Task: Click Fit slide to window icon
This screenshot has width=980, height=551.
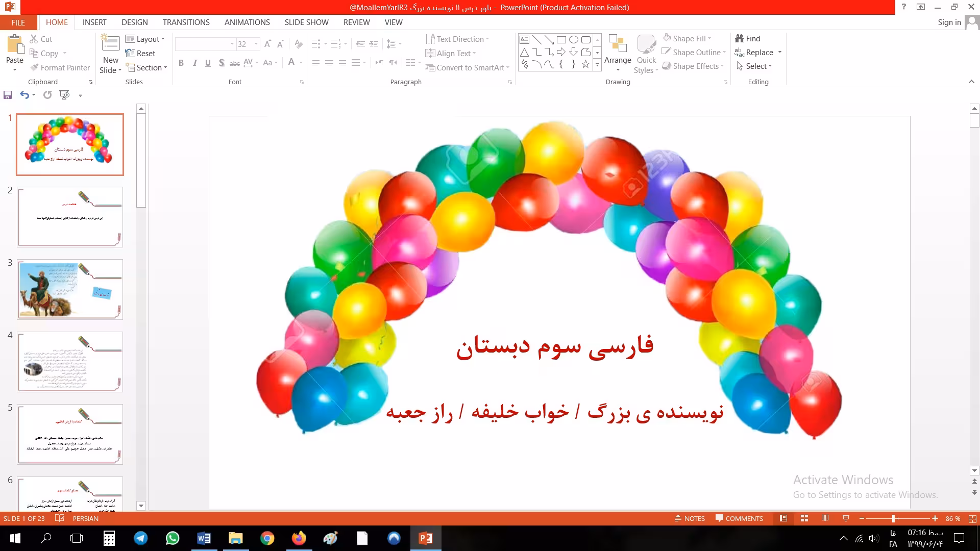Action: click(x=972, y=518)
